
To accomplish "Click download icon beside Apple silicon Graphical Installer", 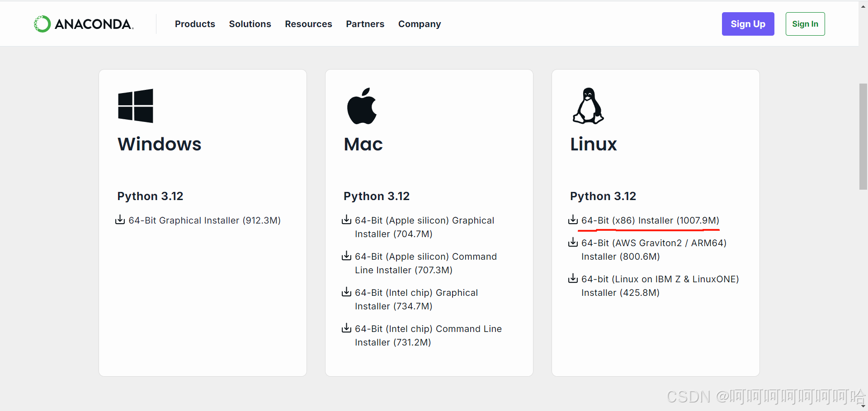I will point(346,220).
